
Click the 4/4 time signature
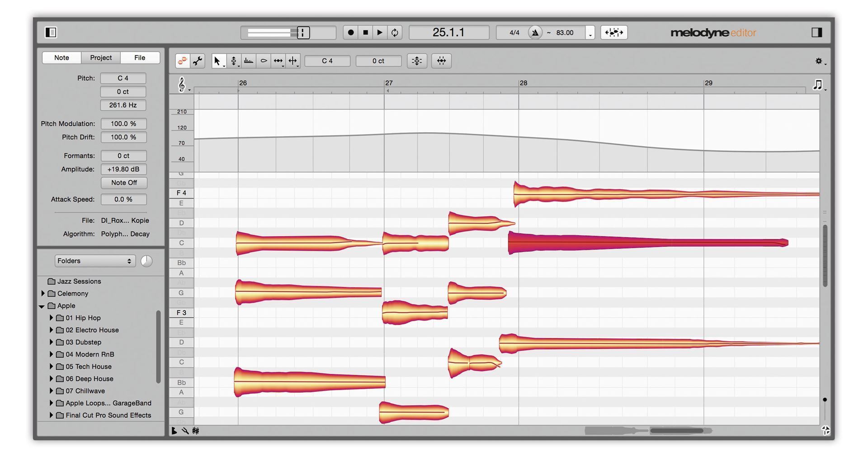(x=514, y=33)
